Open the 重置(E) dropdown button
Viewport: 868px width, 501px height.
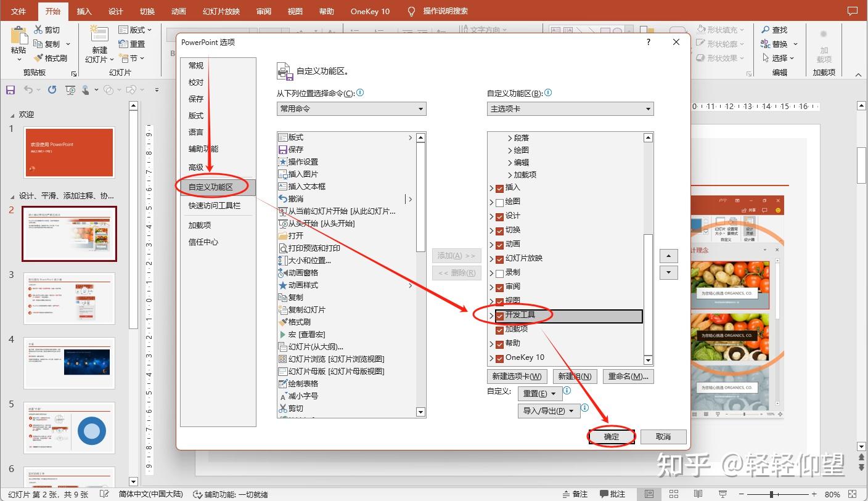(539, 393)
